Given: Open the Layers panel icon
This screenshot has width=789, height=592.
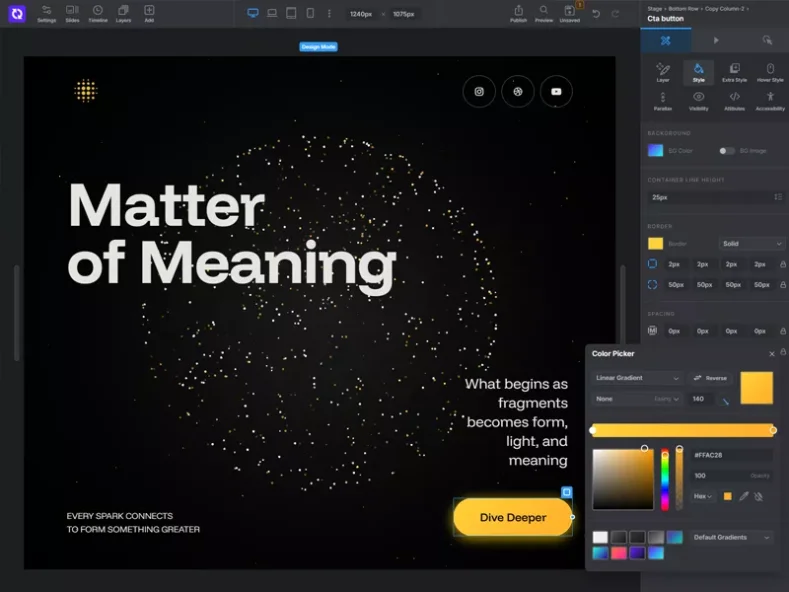Looking at the screenshot, I should click(123, 13).
